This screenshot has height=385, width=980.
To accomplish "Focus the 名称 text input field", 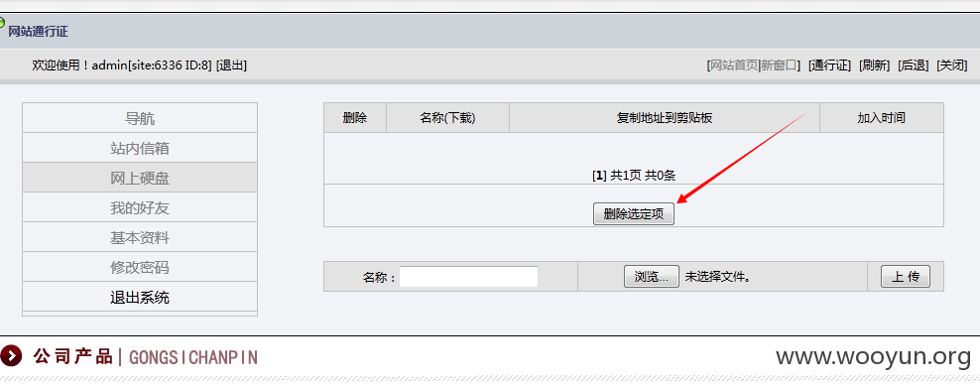I will pyautogui.click(x=469, y=276).
